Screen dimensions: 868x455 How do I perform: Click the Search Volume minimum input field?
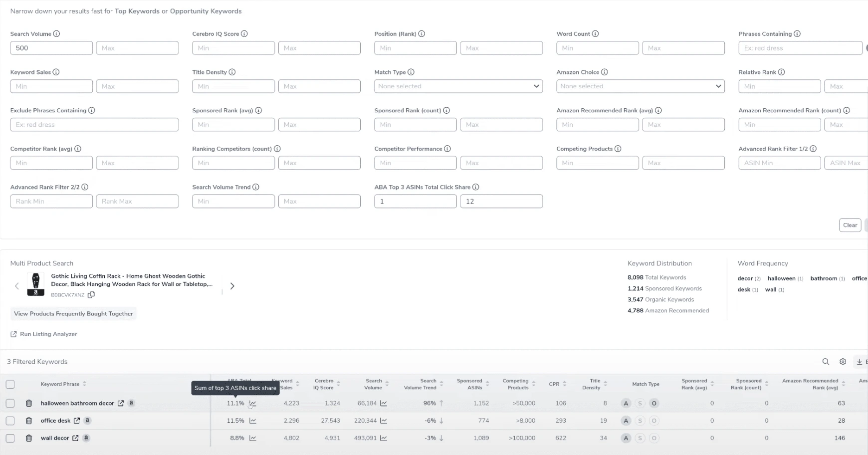51,48
